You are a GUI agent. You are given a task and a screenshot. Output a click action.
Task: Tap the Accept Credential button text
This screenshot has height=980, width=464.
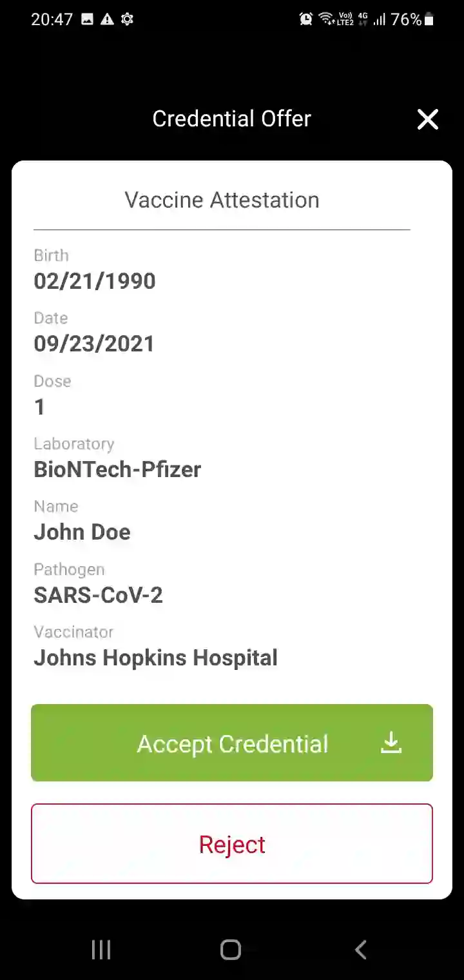point(233,744)
